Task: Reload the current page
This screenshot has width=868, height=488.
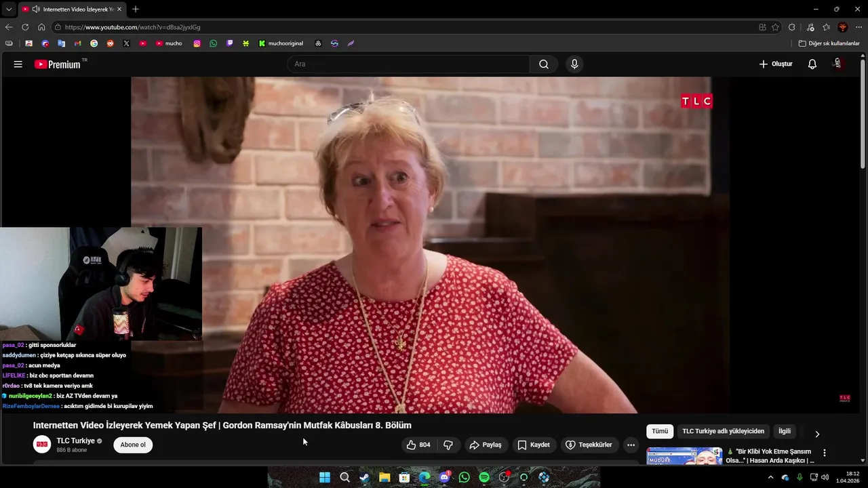Action: click(x=25, y=27)
